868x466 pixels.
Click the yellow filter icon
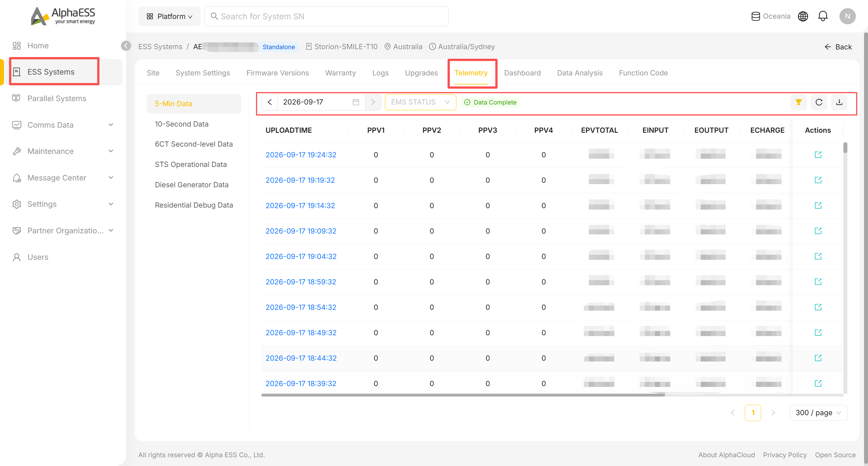tap(798, 102)
